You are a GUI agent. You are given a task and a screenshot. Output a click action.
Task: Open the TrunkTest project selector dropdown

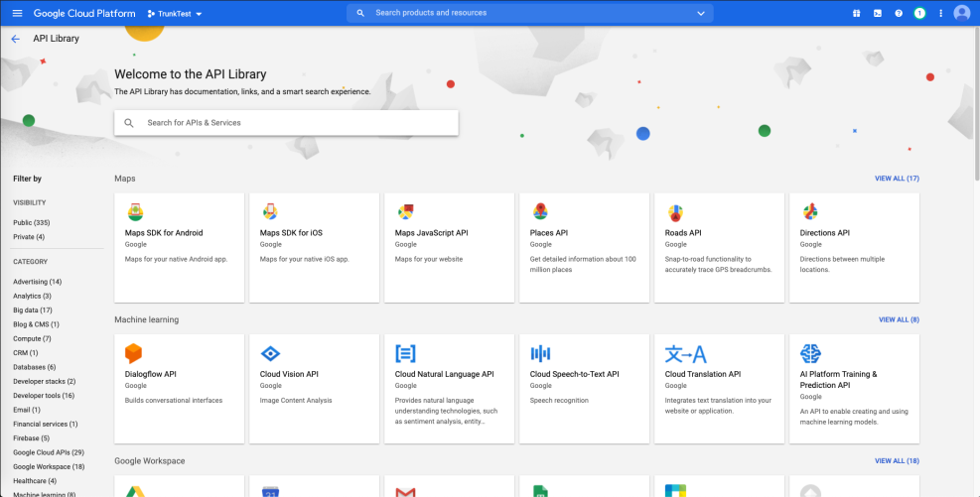(x=175, y=14)
